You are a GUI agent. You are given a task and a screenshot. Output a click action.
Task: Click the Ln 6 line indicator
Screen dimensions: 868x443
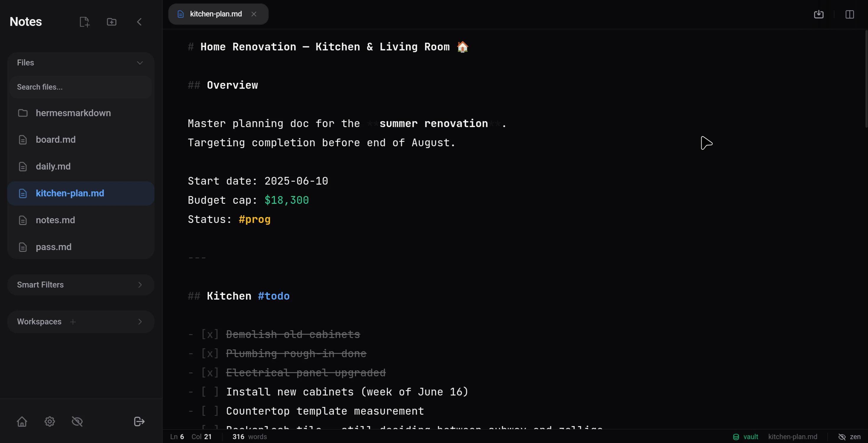(177, 437)
